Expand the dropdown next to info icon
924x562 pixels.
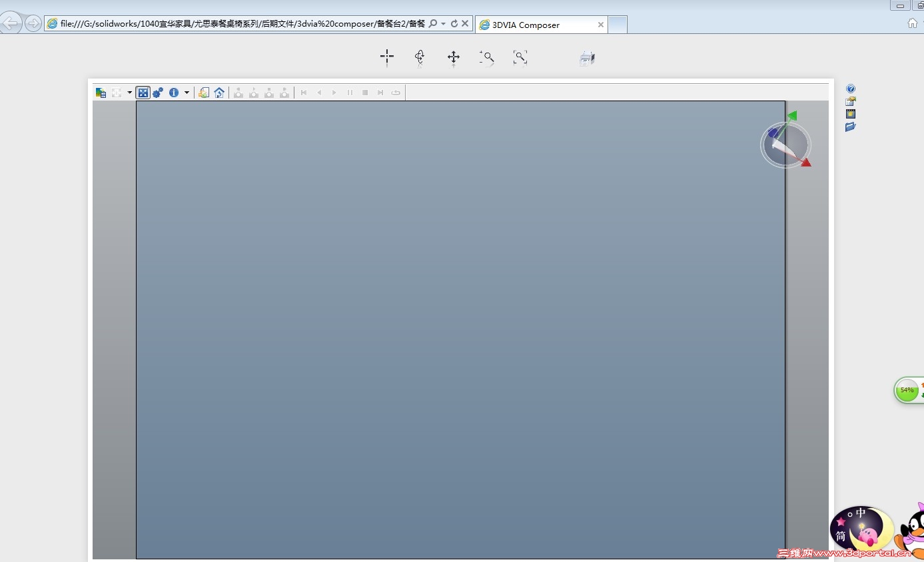[x=187, y=93]
